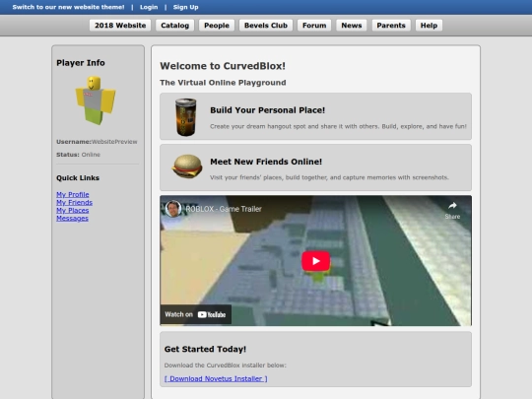532x399 pixels.
Task: Click the Welcome to CurvedBlox heading
Action: (223, 66)
